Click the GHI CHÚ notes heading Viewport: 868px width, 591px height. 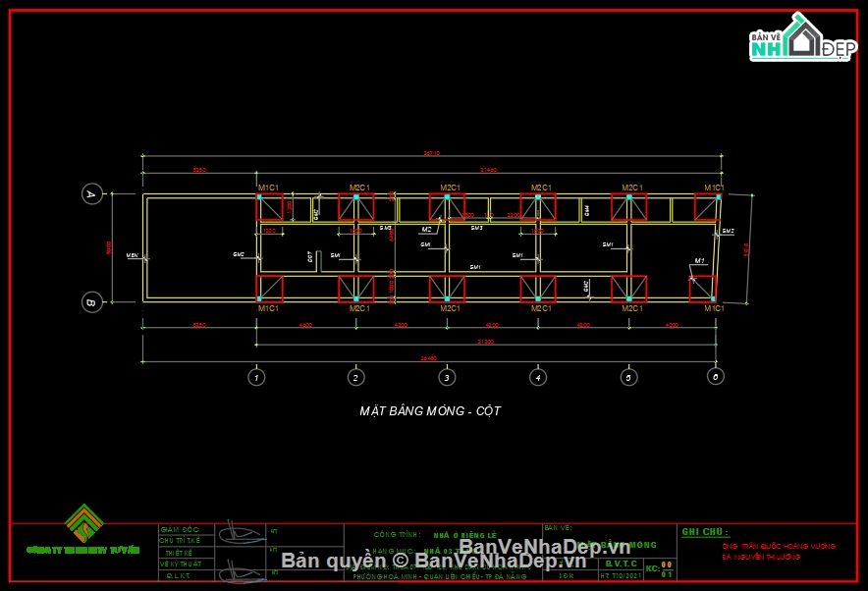click(x=706, y=532)
